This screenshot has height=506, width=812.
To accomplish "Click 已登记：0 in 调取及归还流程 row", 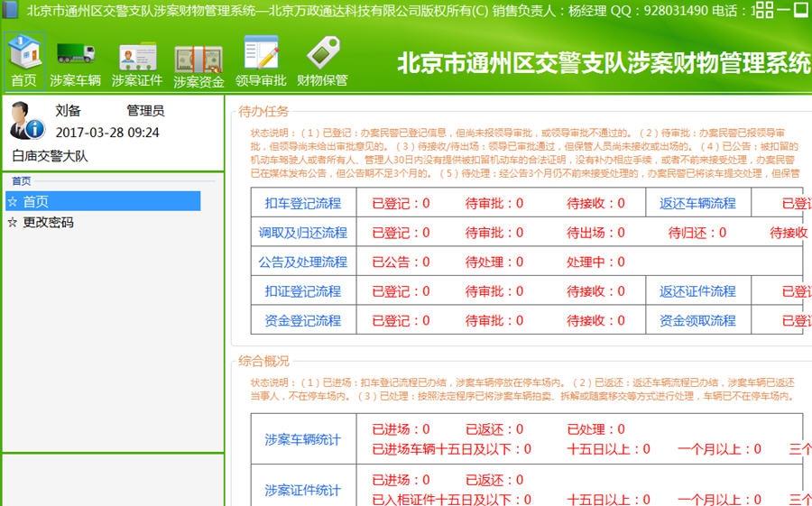I will coord(401,233).
